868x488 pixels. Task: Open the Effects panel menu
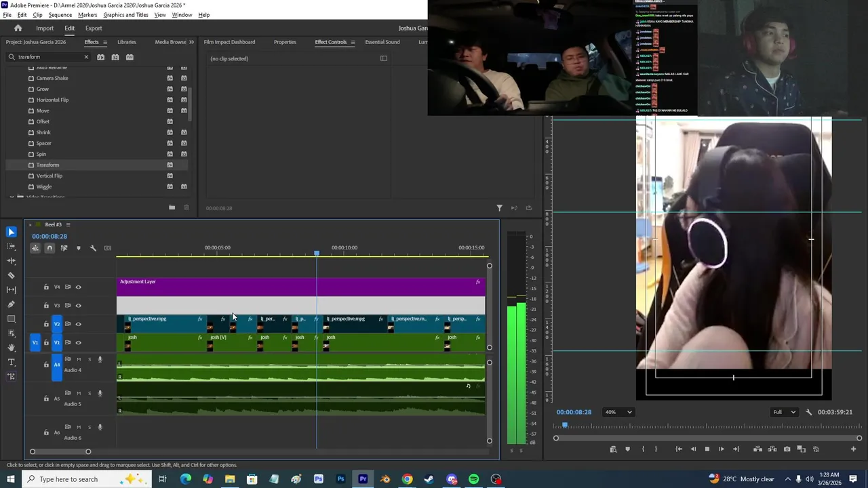pos(105,42)
